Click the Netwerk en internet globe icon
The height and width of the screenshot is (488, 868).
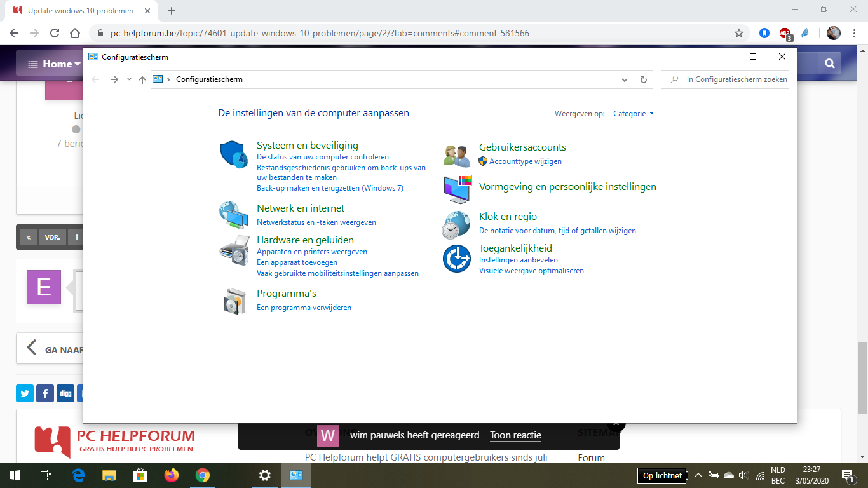[x=234, y=215]
